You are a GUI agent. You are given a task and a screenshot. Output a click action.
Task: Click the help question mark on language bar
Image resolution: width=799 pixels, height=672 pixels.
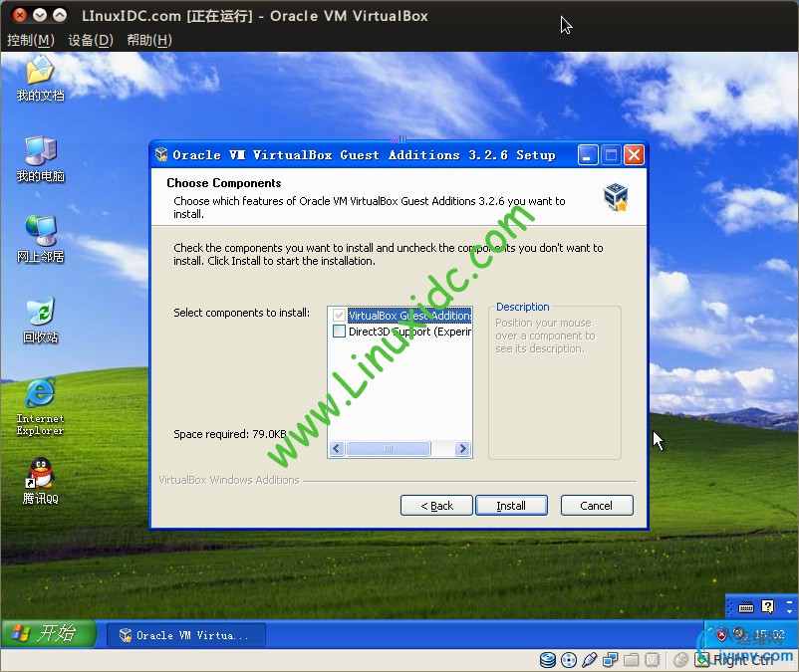(767, 606)
